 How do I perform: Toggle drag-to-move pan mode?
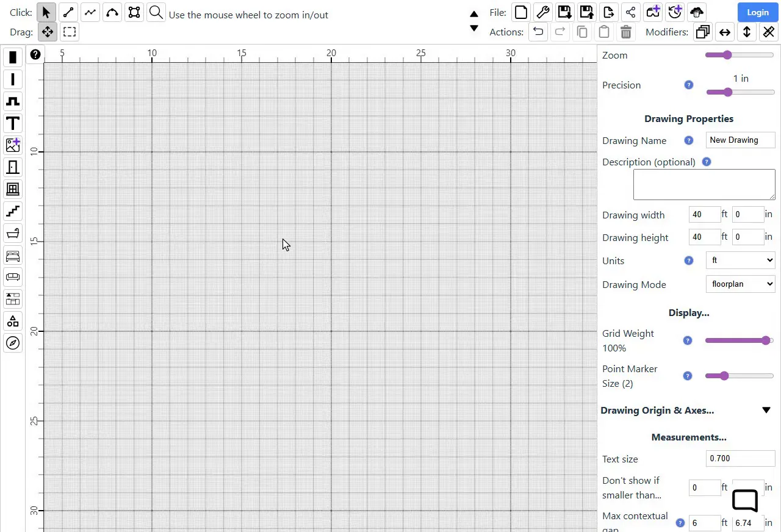point(48,32)
